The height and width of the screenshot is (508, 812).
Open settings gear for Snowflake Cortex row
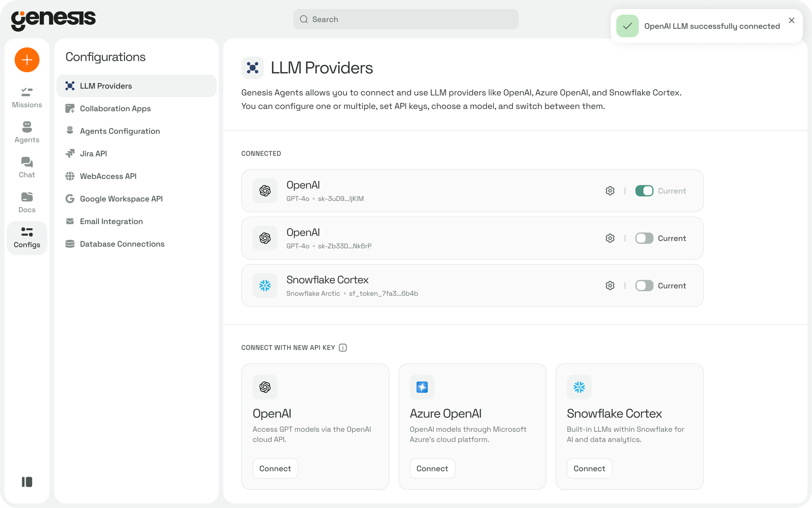point(610,286)
